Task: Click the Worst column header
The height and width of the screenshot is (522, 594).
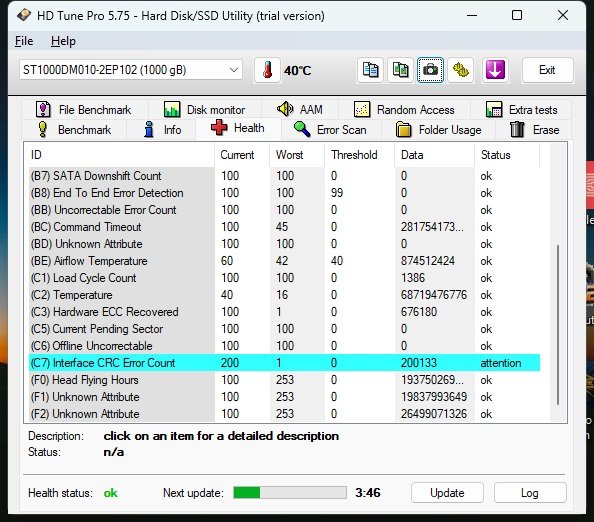Action: click(x=297, y=155)
